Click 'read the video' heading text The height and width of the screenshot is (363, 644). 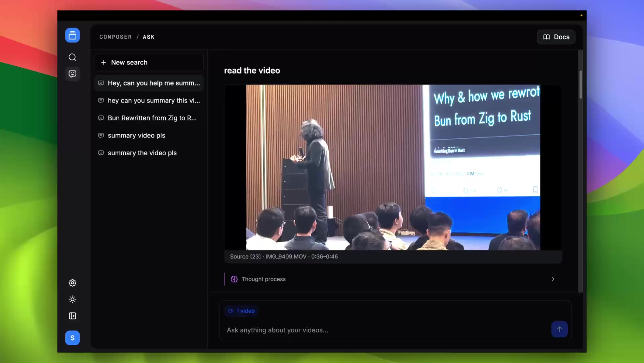pos(252,71)
